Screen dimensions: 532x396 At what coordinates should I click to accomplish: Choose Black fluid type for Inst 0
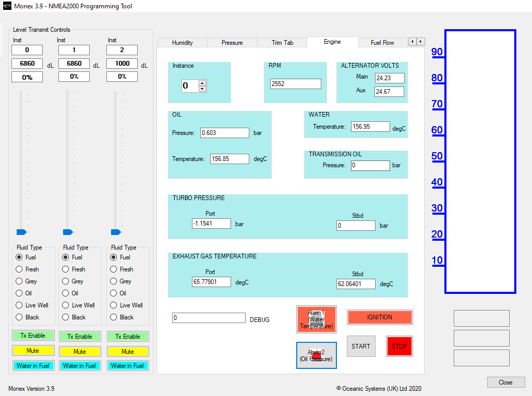28,317
